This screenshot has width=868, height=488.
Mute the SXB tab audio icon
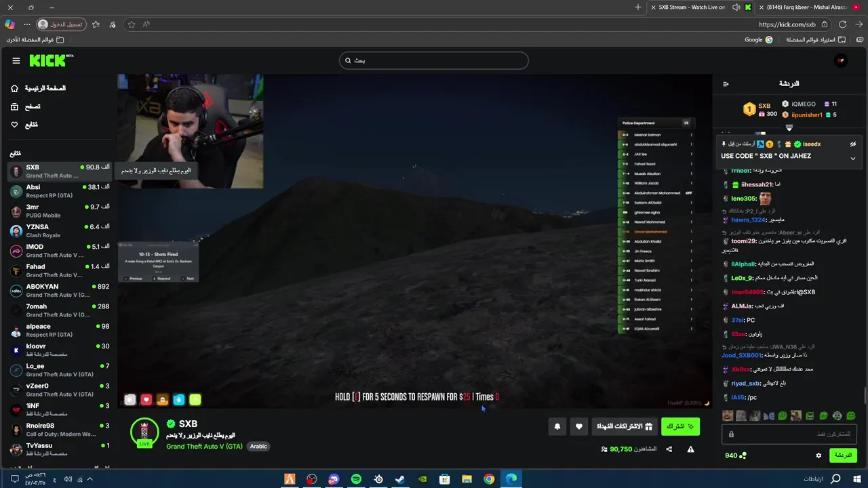point(736,7)
